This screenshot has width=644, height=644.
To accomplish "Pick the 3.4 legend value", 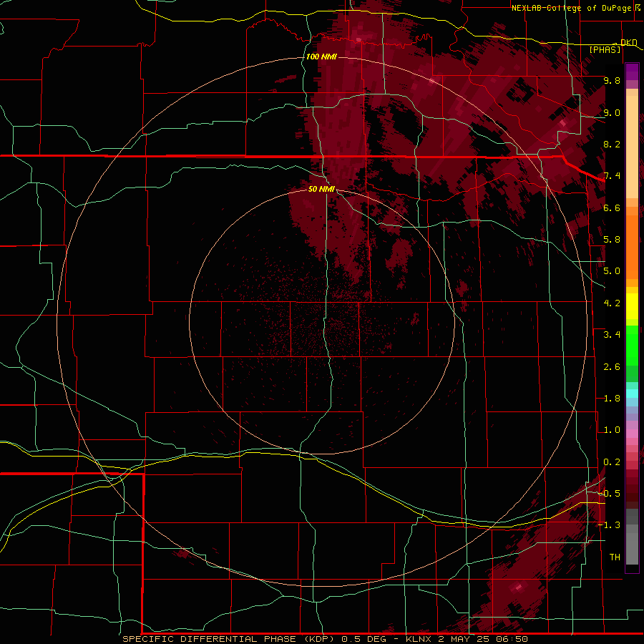I will [612, 335].
